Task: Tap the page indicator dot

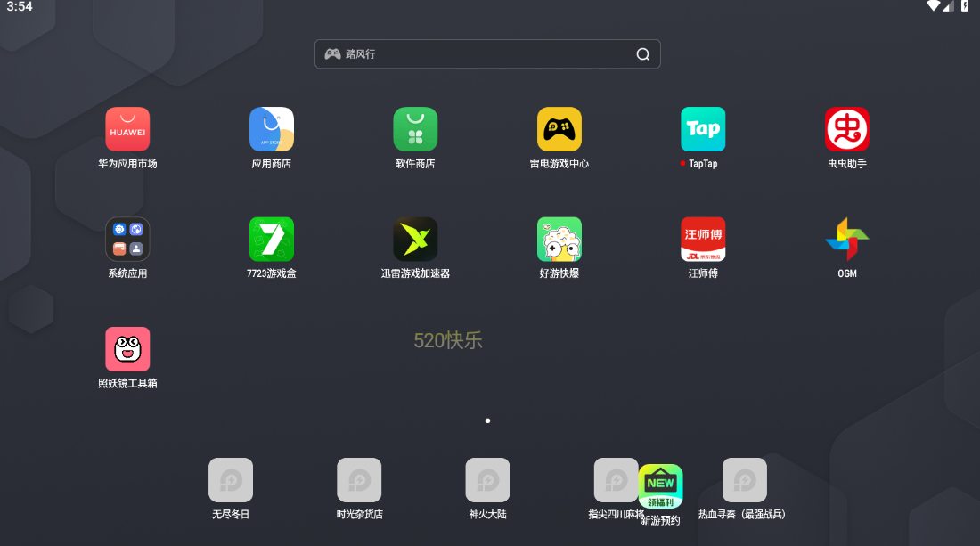Action: (x=488, y=420)
